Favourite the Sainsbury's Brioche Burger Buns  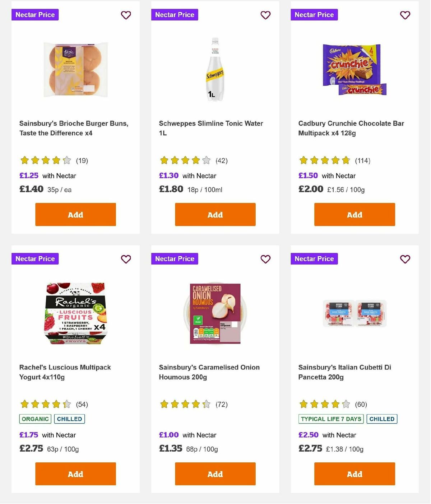tap(126, 15)
